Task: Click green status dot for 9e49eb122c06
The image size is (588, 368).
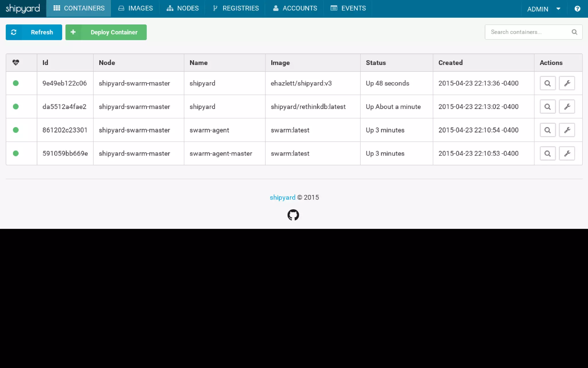Action: coord(16,83)
